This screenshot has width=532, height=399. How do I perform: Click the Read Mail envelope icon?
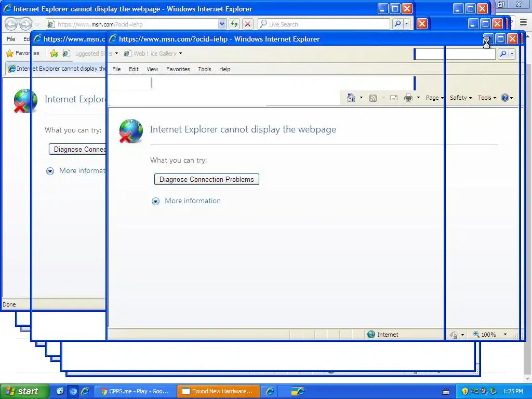[x=394, y=98]
